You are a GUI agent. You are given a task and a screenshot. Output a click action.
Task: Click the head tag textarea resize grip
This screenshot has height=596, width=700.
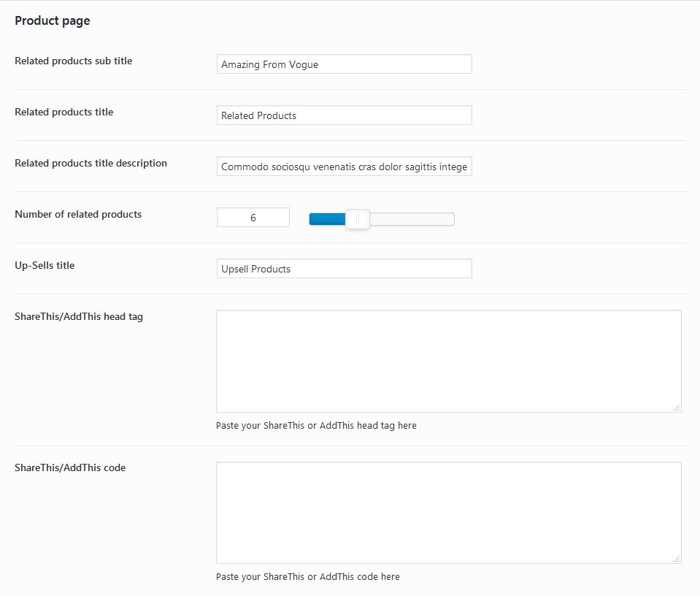[677, 408]
